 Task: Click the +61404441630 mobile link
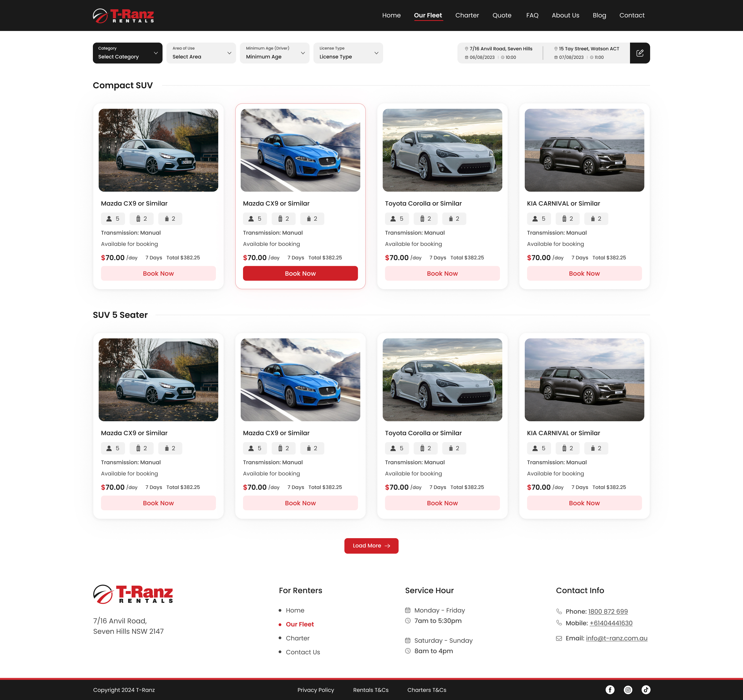[x=611, y=623]
